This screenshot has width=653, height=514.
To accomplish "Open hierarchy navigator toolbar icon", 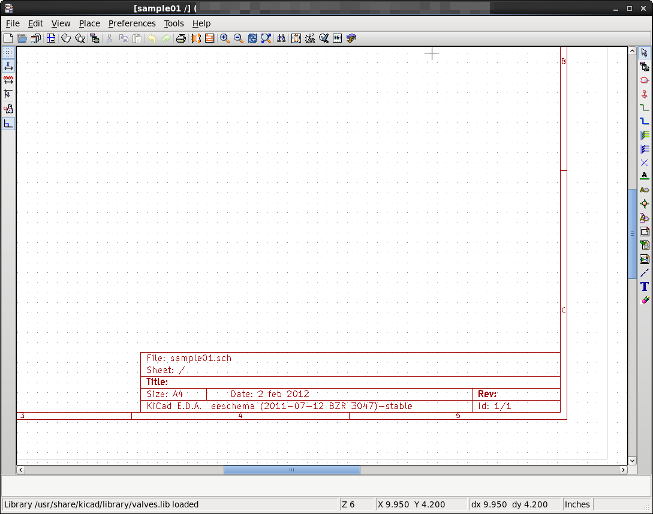I will tap(95, 38).
